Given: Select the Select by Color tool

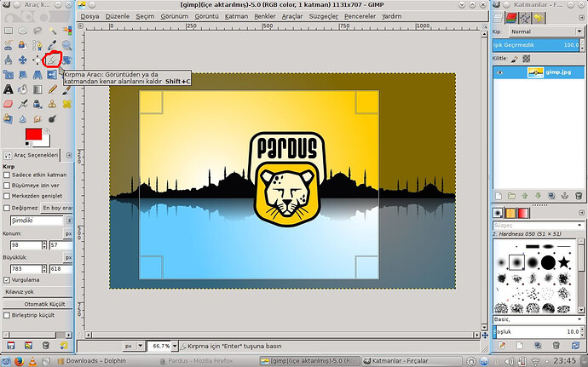Looking at the screenshot, I should [x=66, y=31].
